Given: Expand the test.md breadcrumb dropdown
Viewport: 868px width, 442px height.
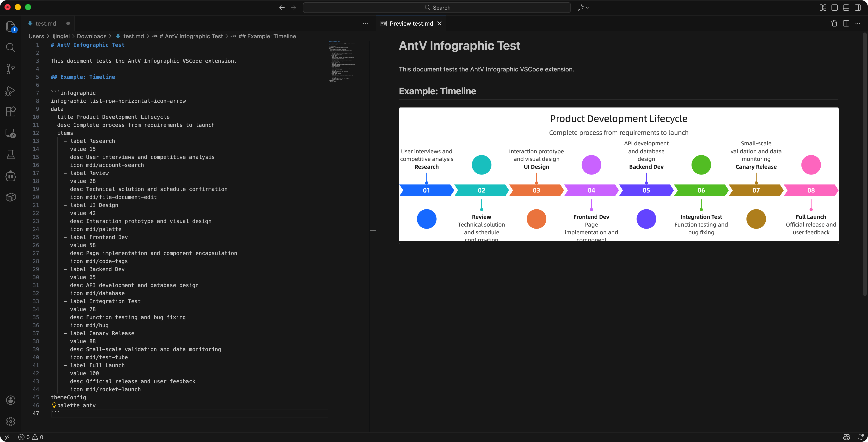Looking at the screenshot, I should pos(134,36).
